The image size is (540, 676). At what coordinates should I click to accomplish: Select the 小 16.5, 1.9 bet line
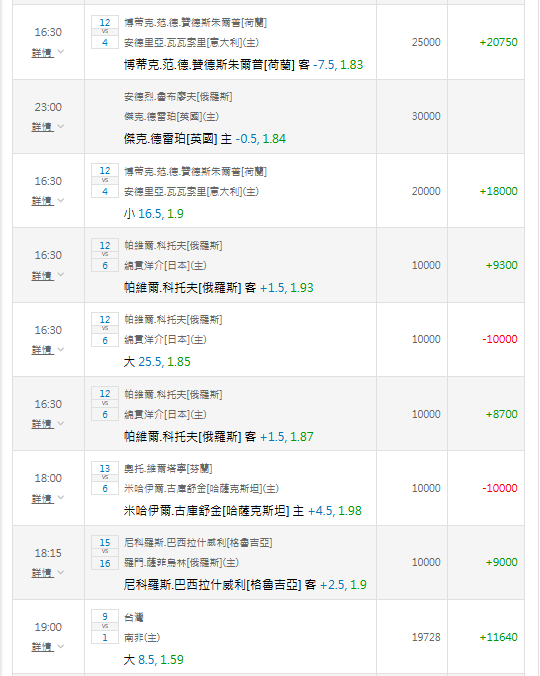153,214
